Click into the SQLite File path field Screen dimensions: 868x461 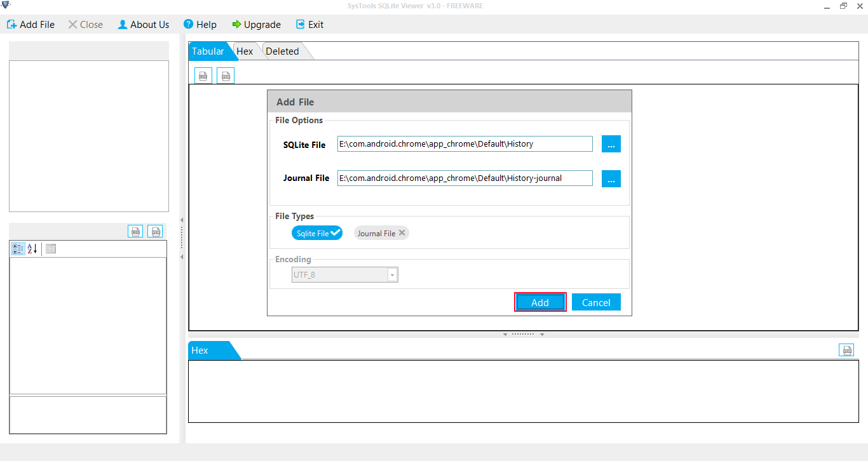tap(465, 144)
